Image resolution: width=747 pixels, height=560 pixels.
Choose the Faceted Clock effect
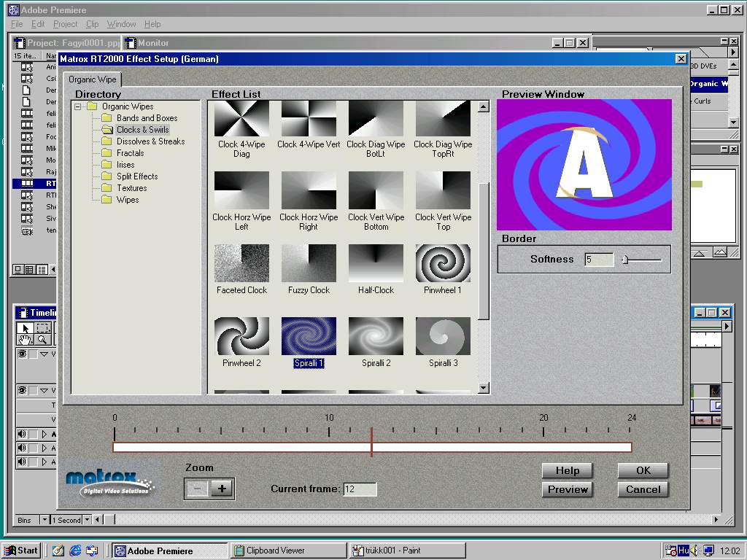[x=241, y=270]
